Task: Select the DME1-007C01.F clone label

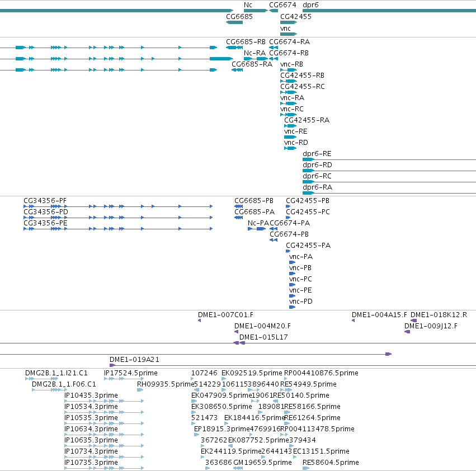Action: 225,315
